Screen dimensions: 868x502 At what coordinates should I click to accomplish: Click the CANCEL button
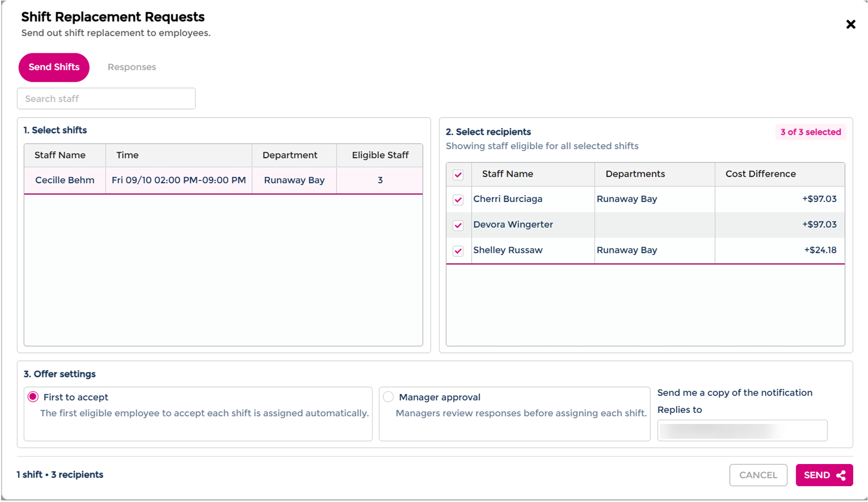point(758,475)
